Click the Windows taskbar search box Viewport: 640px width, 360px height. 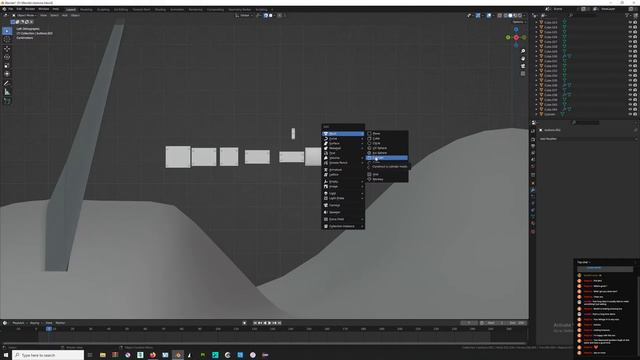[x=48, y=355]
